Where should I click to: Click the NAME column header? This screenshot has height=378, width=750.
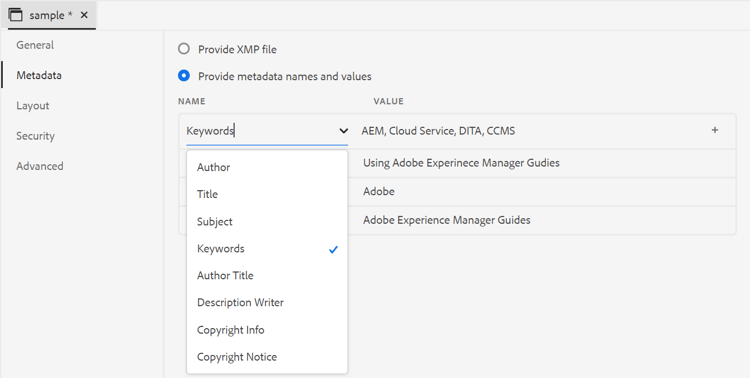192,101
